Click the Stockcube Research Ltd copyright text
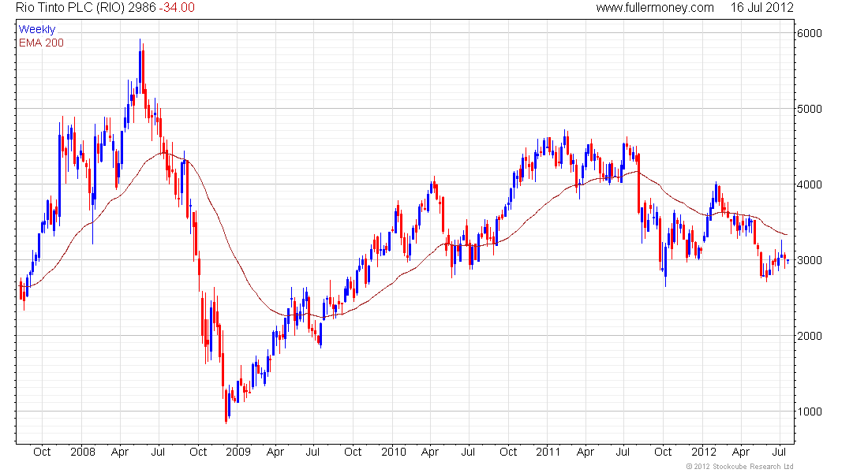868x473 pixels. 739,467
